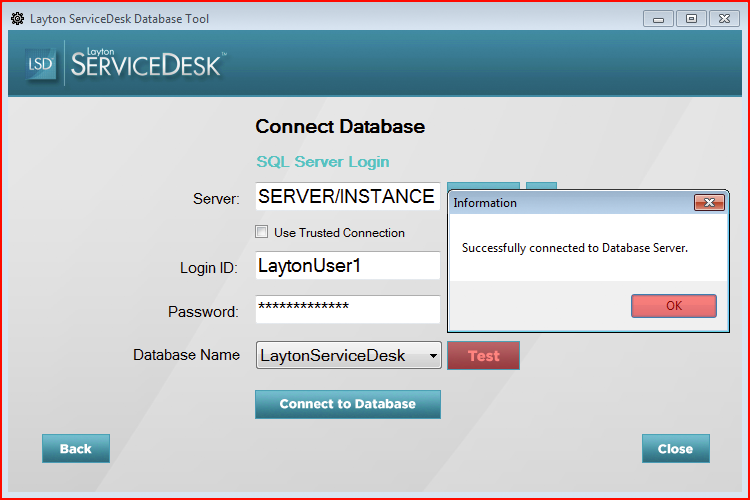The width and height of the screenshot is (750, 500).
Task: Click the Close button at bottom
Action: [x=675, y=449]
